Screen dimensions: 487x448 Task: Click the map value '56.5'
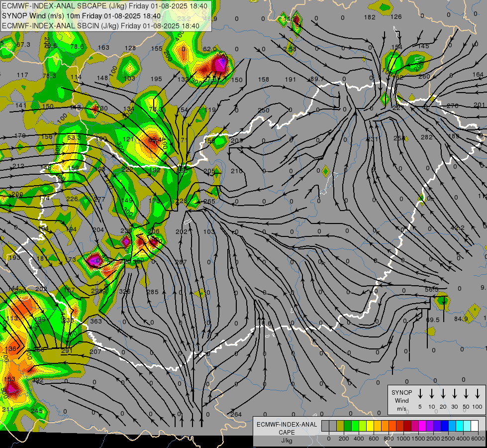[432, 289]
